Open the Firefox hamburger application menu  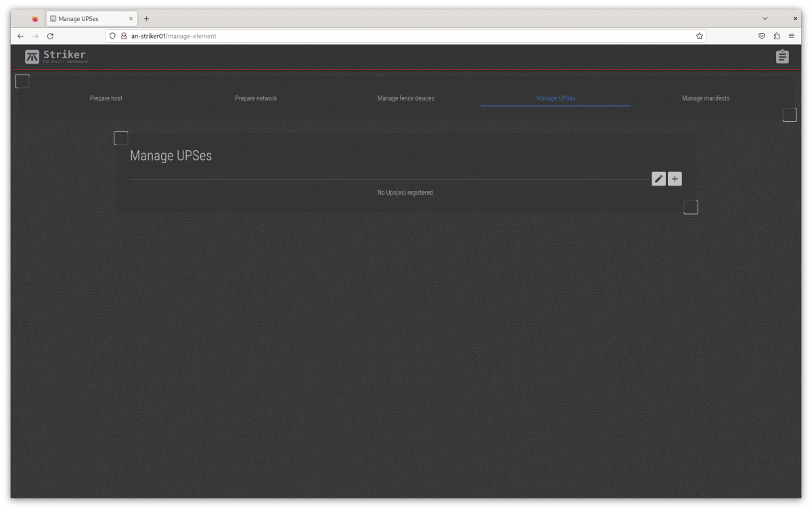coord(791,36)
